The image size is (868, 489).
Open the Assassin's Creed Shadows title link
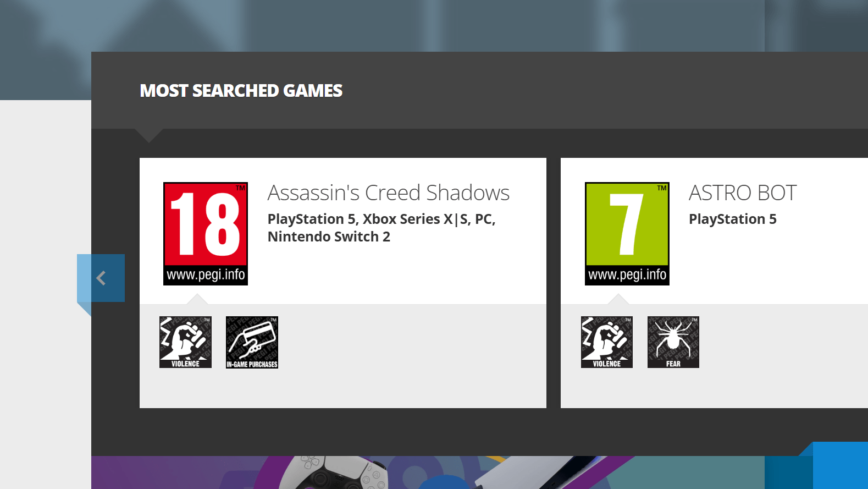[388, 193]
